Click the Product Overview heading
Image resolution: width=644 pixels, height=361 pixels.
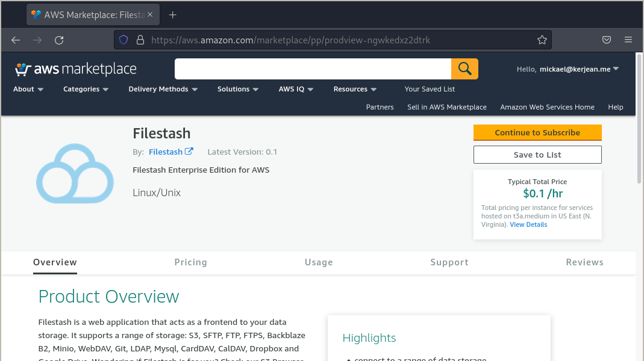[109, 296]
